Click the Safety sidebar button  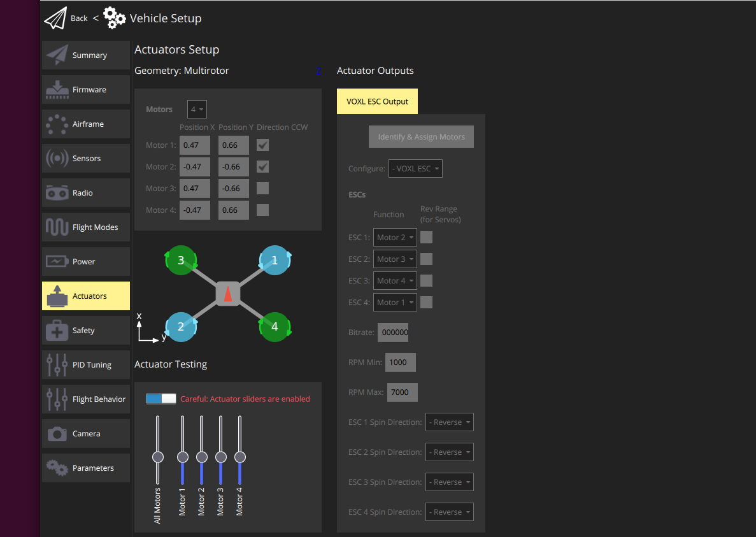click(x=86, y=331)
